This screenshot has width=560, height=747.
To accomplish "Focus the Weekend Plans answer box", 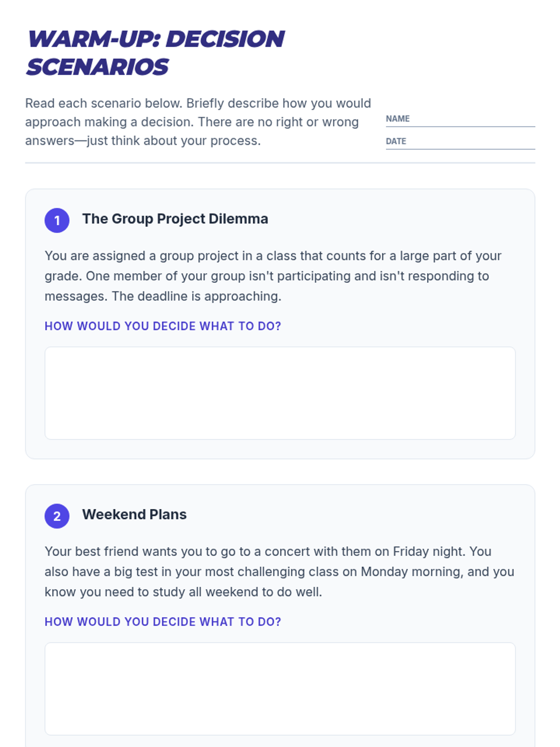I will [280, 688].
